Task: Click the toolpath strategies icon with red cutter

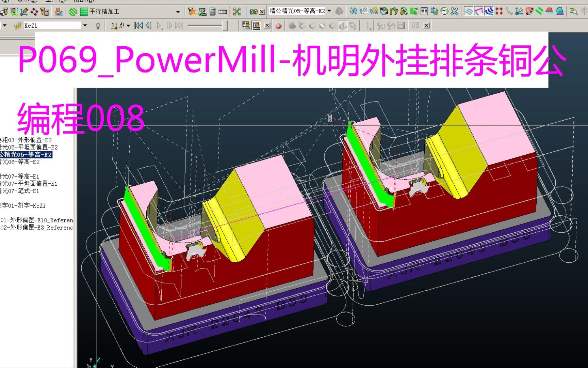Action: point(59,11)
